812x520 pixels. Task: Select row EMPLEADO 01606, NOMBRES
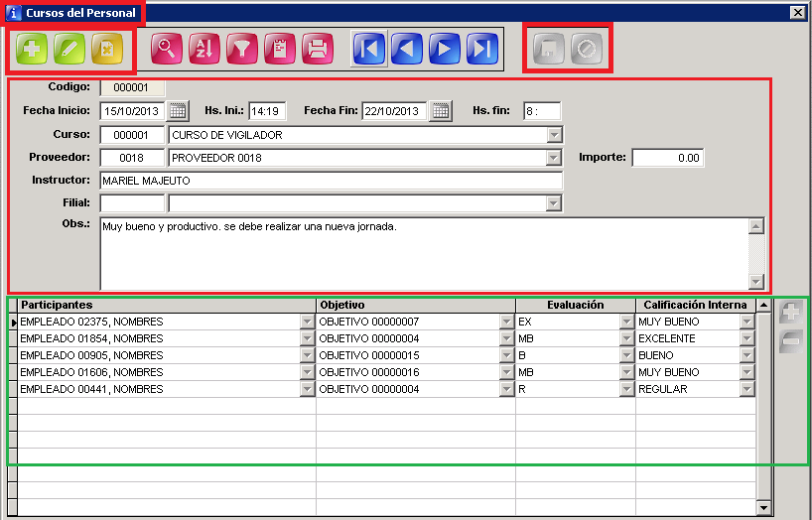tap(159, 372)
